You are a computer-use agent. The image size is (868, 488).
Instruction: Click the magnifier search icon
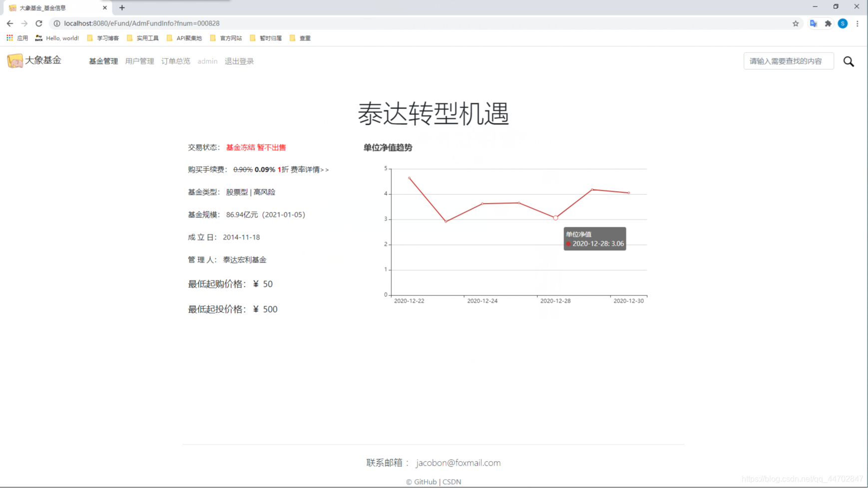[x=849, y=61]
